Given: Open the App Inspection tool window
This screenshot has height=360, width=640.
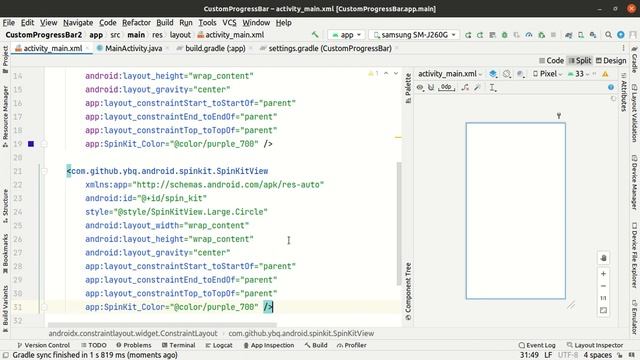Looking at the screenshot, I should [269, 345].
